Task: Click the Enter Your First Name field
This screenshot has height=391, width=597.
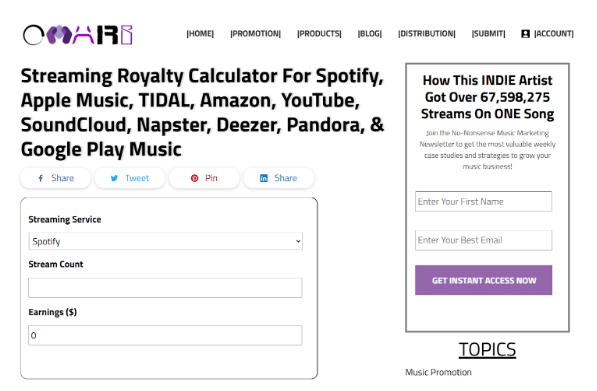Action: [x=484, y=201]
